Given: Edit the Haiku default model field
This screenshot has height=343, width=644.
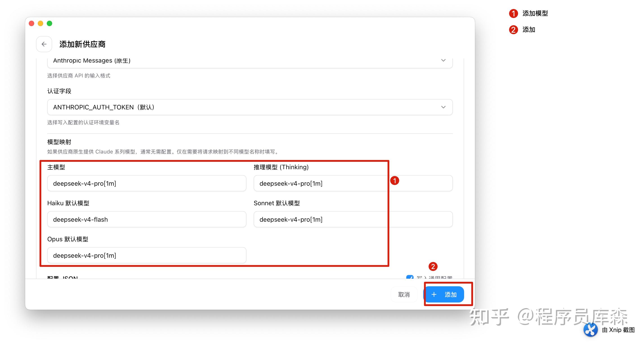Looking at the screenshot, I should pyautogui.click(x=147, y=219).
